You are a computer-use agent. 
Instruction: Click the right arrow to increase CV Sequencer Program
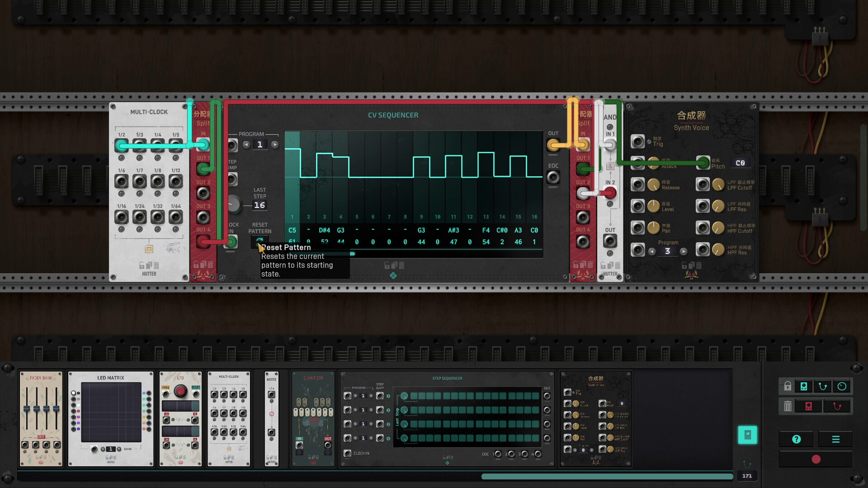[275, 144]
